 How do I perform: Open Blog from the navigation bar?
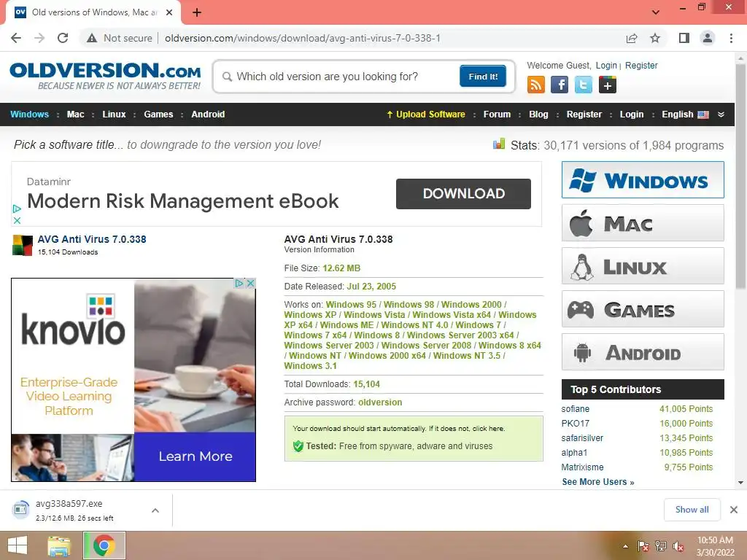538,114
